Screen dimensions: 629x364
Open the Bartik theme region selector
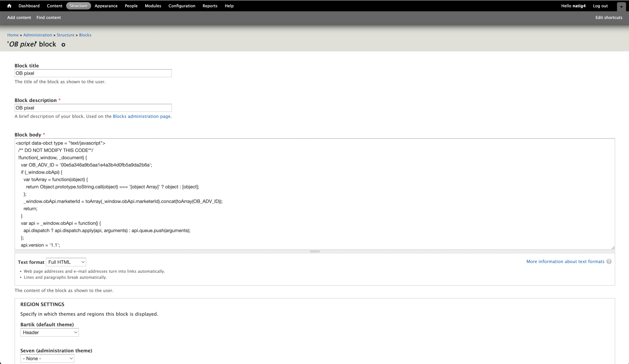click(x=49, y=332)
